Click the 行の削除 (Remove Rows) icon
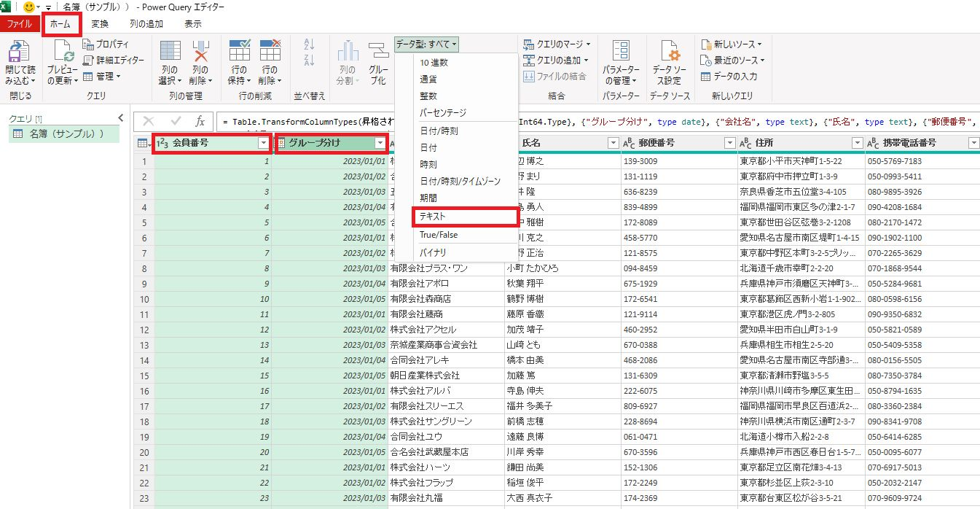Screen dimensions: 980x509 click(x=270, y=50)
